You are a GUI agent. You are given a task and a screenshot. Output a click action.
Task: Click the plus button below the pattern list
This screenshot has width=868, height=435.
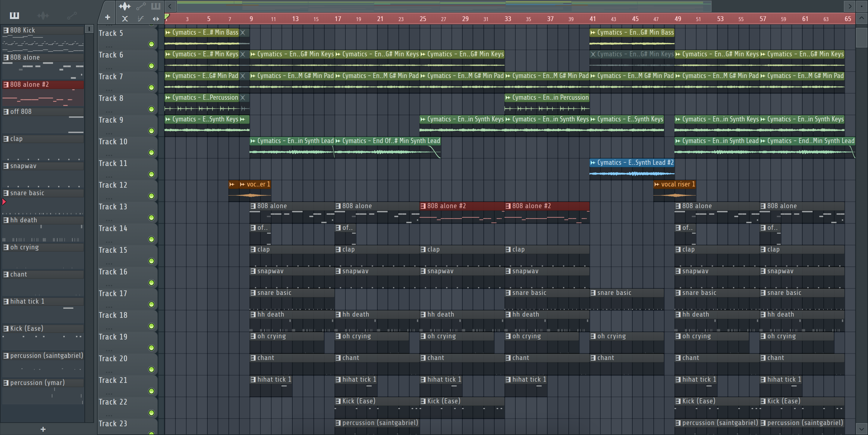pyautogui.click(x=43, y=429)
